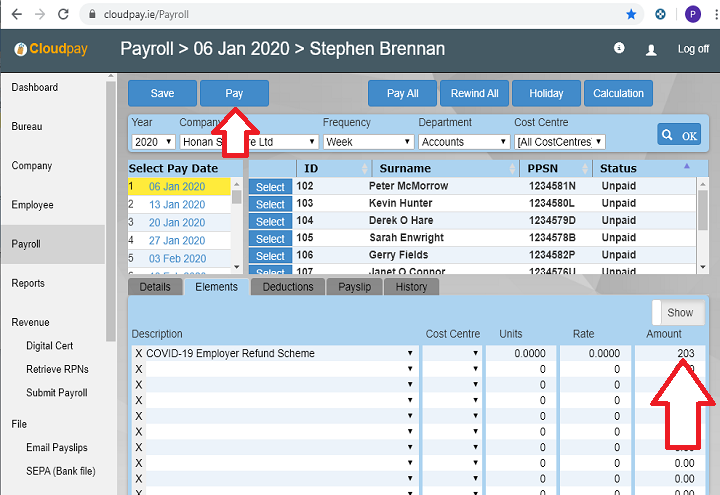Open the Payslip tab
This screenshot has height=495, width=720.
[354, 287]
